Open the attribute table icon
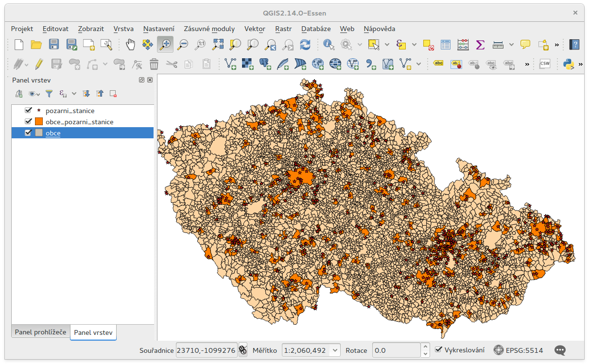Image resolution: width=589 pixels, height=364 pixels. (x=446, y=45)
